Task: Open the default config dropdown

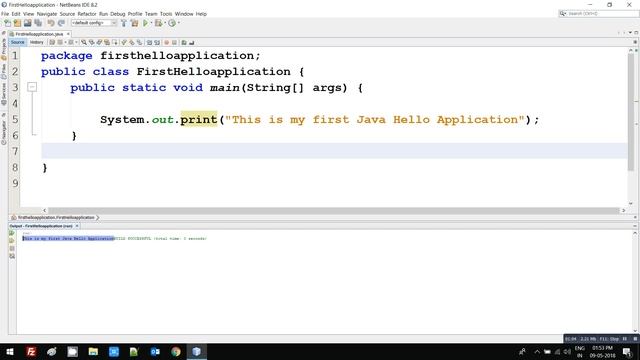Action: (x=94, y=23)
